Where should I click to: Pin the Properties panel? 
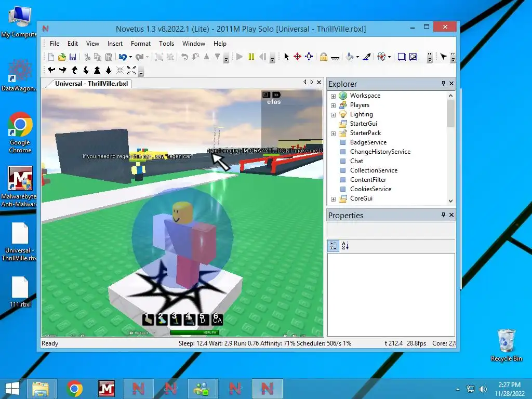(443, 215)
